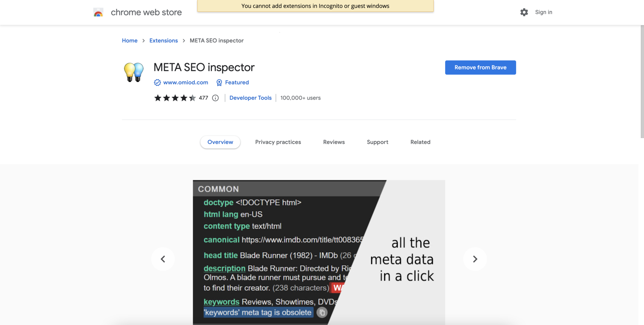Open settings via the gear icon
The image size is (644, 325).
[524, 12]
